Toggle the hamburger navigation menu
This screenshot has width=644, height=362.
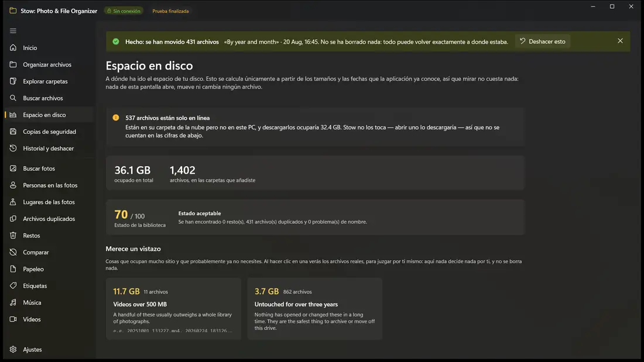coord(13,31)
